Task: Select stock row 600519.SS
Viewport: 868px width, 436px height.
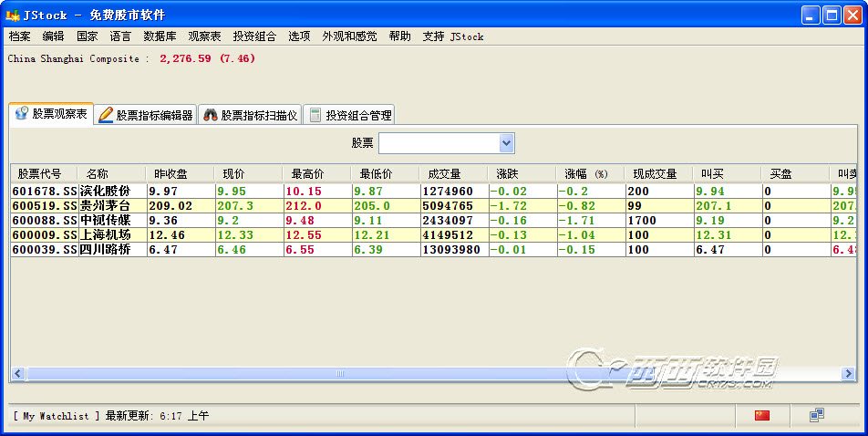Action: (433, 205)
